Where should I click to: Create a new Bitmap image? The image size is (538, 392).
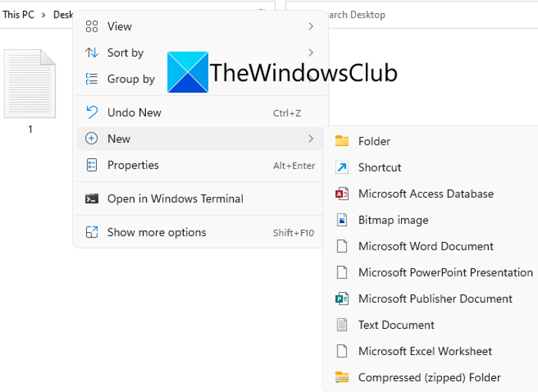(432, 220)
